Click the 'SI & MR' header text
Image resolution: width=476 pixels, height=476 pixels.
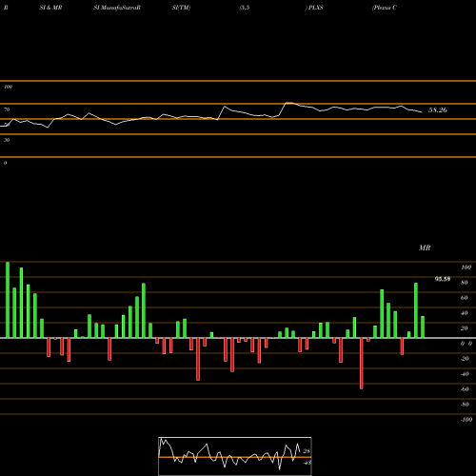[50, 8]
